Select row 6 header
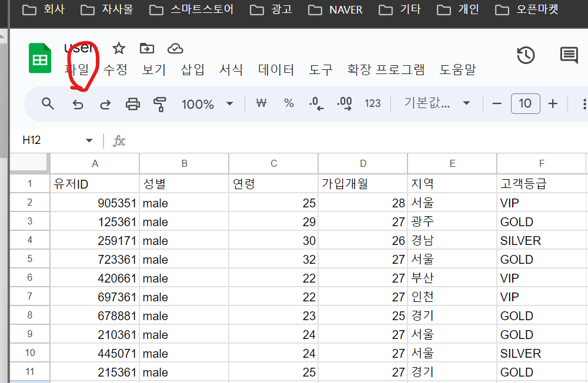588x383 pixels. pyautogui.click(x=29, y=277)
